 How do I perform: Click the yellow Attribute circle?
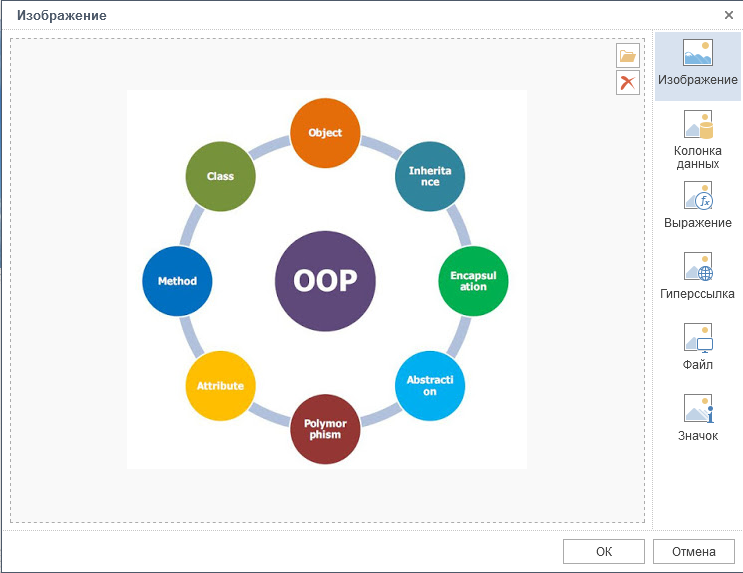[x=220, y=386]
